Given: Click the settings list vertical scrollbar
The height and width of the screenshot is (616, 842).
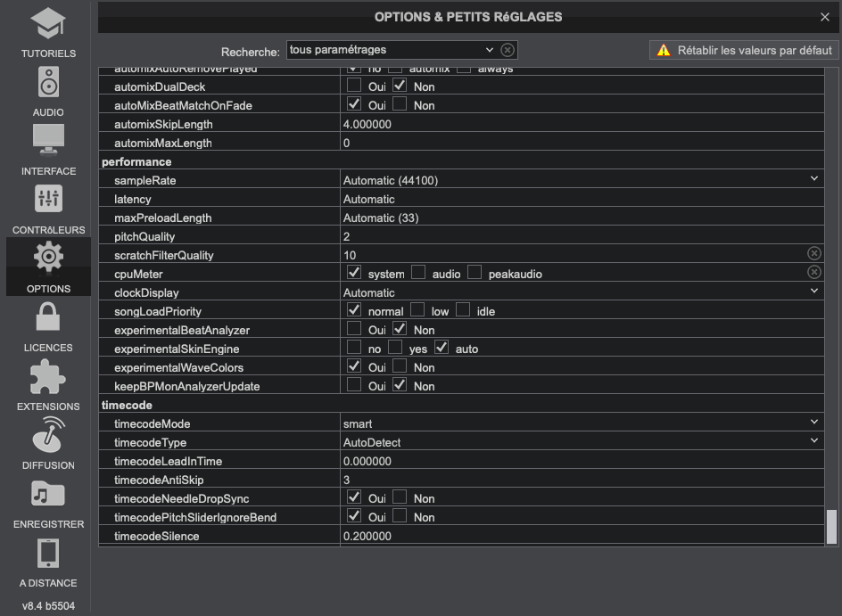Looking at the screenshot, I should [x=831, y=526].
